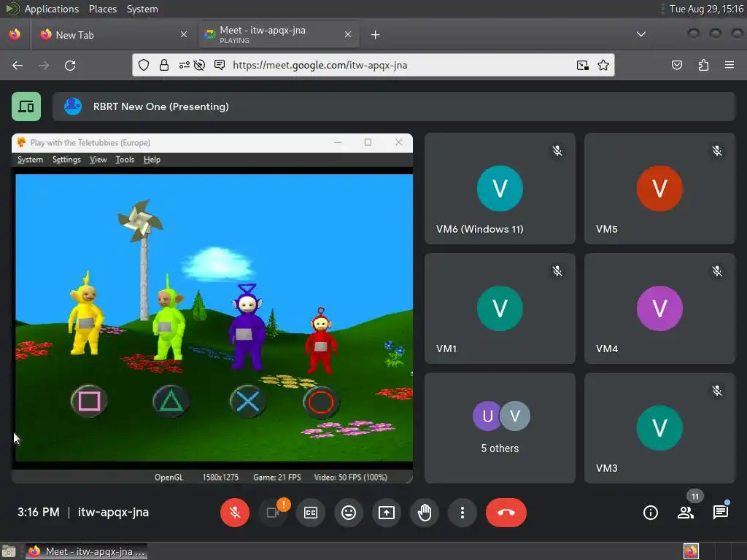Open picture-in-picture icon in address bar

(x=582, y=65)
